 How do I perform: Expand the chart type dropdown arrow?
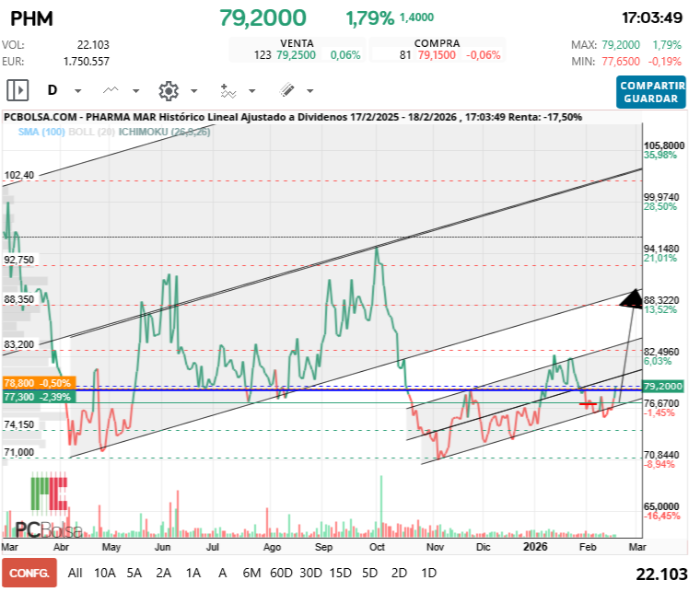coord(135,91)
